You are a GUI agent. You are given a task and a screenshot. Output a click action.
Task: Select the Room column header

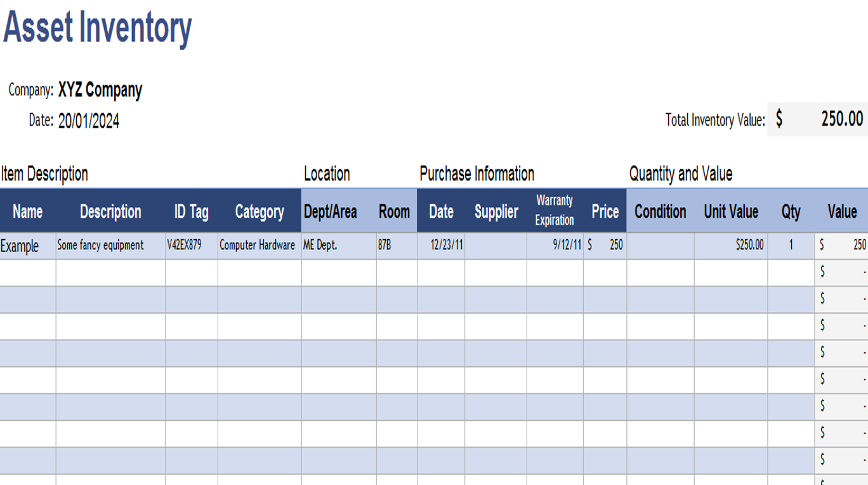pos(397,211)
